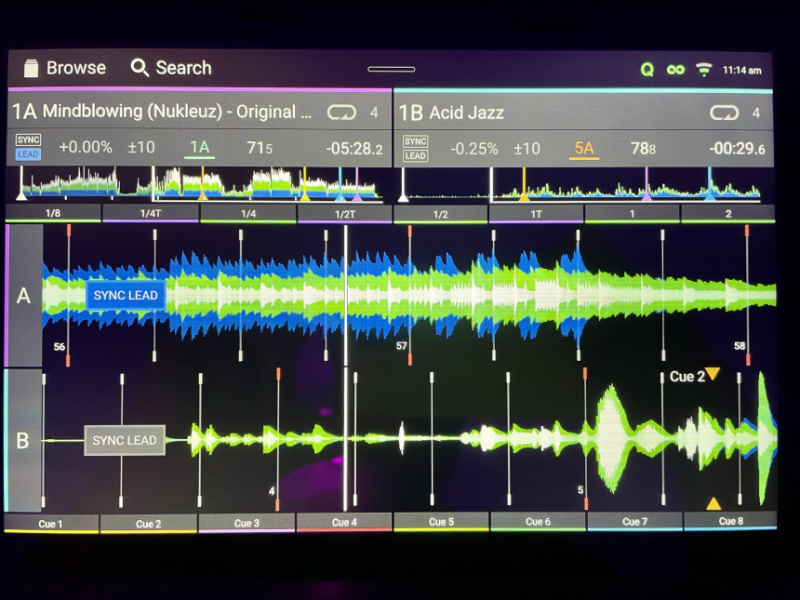The image size is (800, 600).
Task: Tap the B deck label on the waveform
Action: [x=23, y=440]
